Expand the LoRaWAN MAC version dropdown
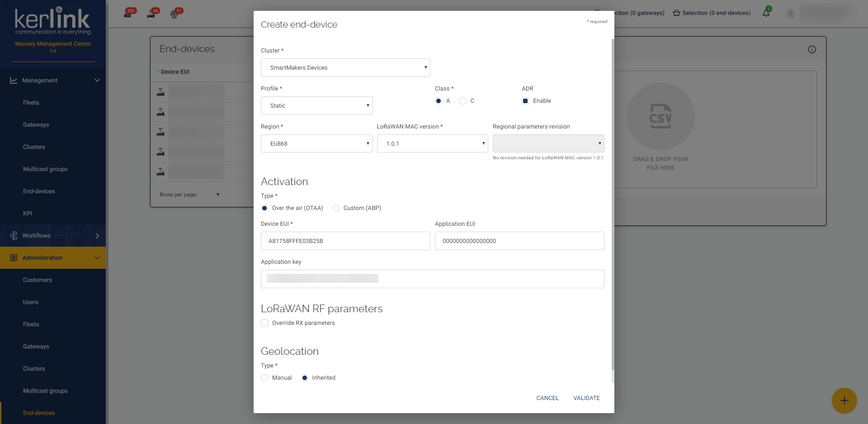The height and width of the screenshot is (424, 868). coord(432,143)
